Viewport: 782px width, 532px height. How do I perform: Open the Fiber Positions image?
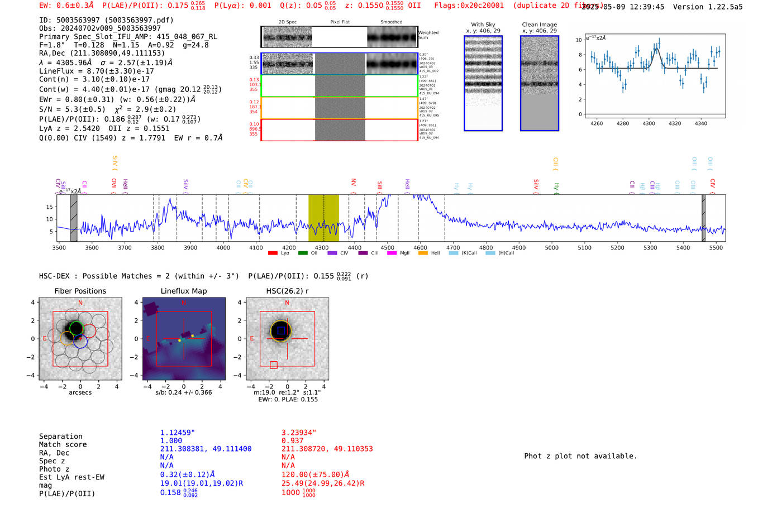80,339
